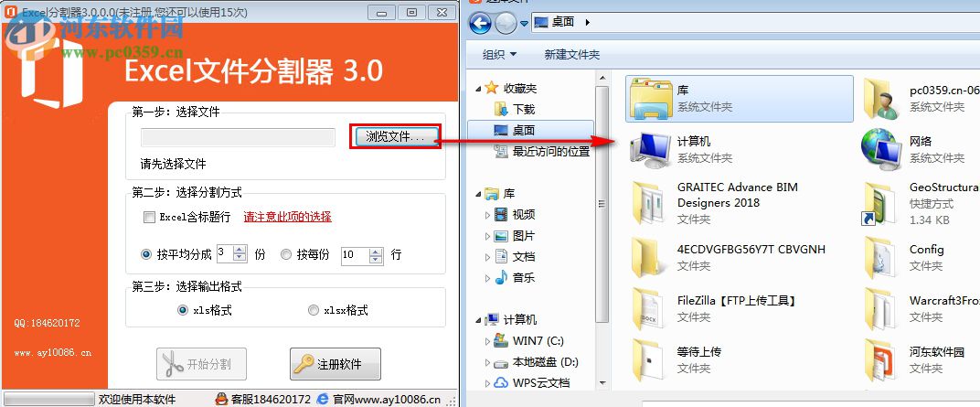
Task: Collapse the 计算机 group in navigation pane
Action: (478, 320)
